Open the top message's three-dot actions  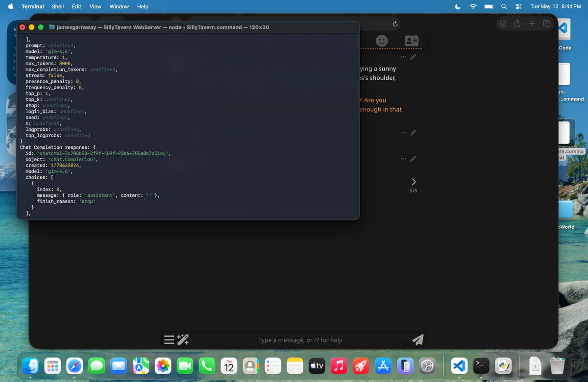click(x=403, y=57)
